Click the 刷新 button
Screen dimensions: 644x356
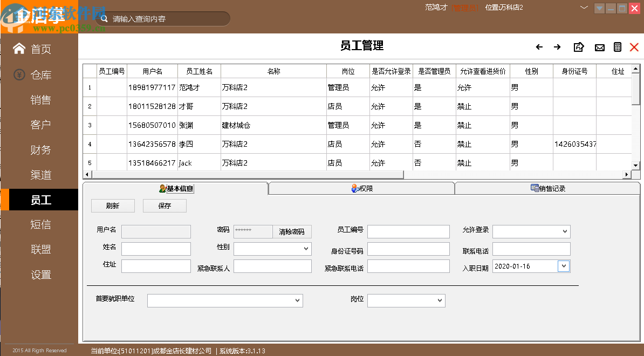pos(113,206)
